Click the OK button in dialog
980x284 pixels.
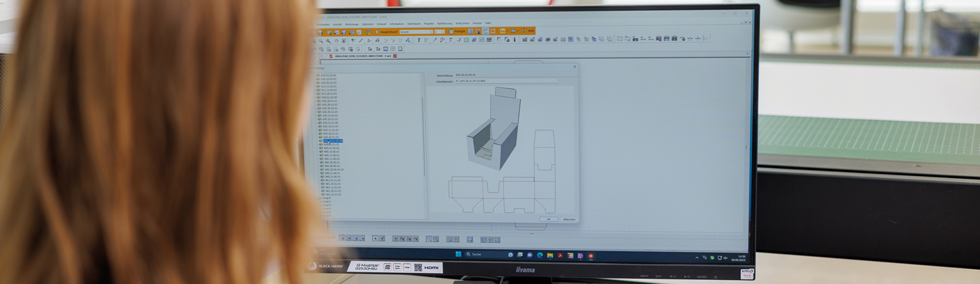[x=549, y=219]
